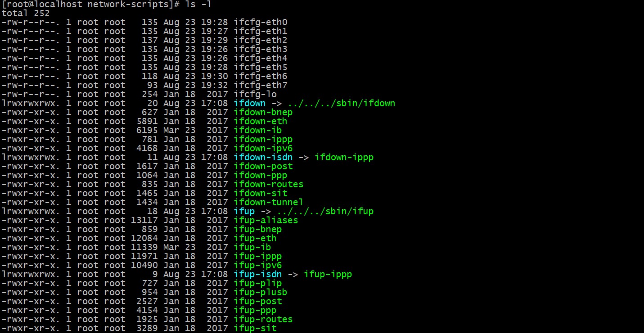The height and width of the screenshot is (333, 644).
Task: Click the cyan ifup-isdn symlink name
Action: (258, 274)
